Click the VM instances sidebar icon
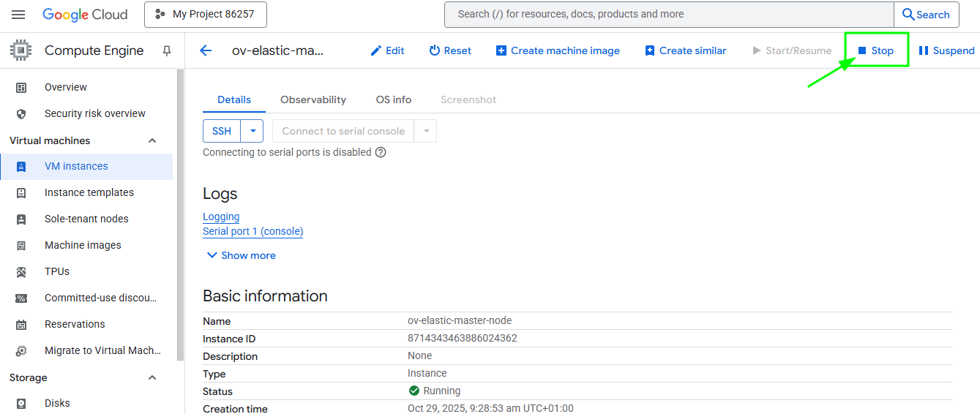 tap(21, 166)
